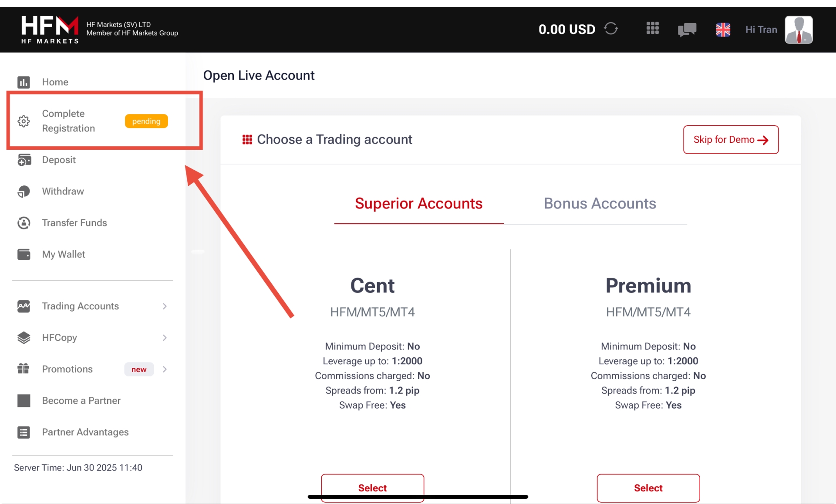Open the live chat messages icon
The width and height of the screenshot is (836, 504).
click(x=687, y=30)
